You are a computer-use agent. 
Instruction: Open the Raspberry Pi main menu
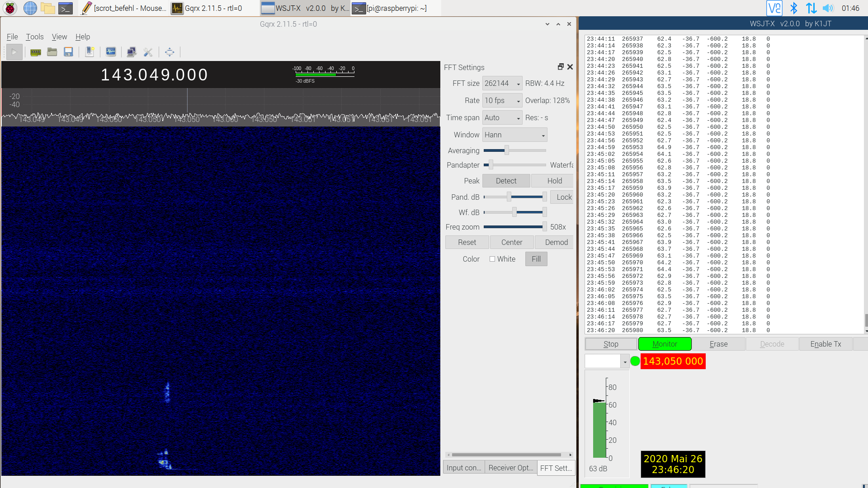(x=10, y=8)
